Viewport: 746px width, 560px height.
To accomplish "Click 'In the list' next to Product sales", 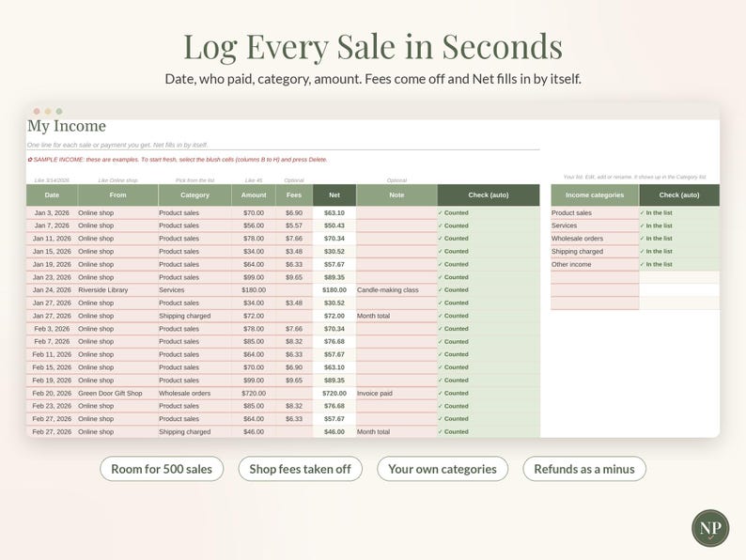I will tap(679, 212).
